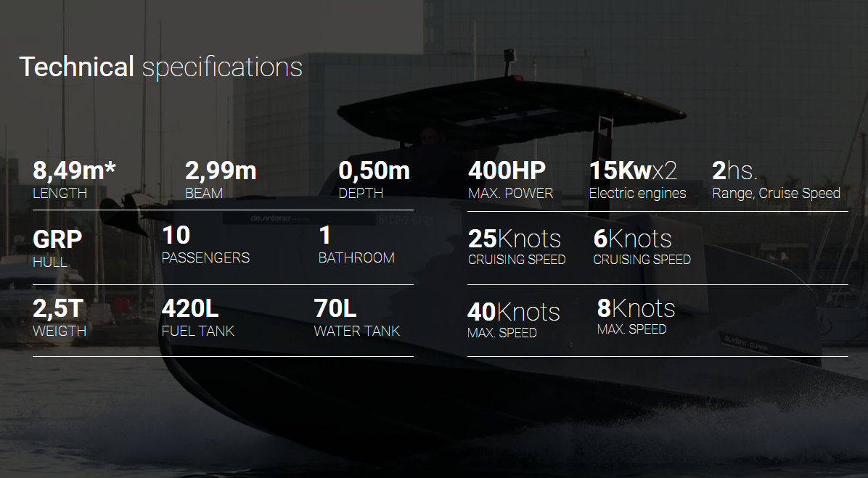Select the 400HP max power value
The height and width of the screenshot is (478, 868).
pos(507,170)
